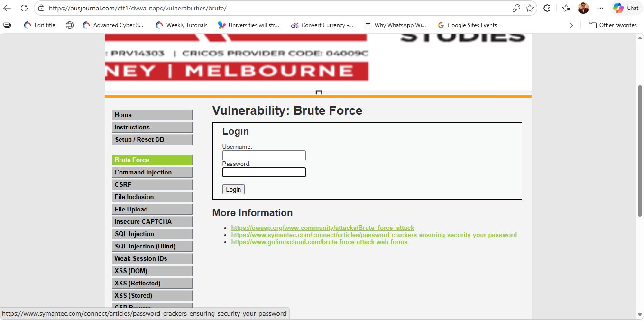Open the Insecure CAPTCHA page

pyautogui.click(x=152, y=222)
